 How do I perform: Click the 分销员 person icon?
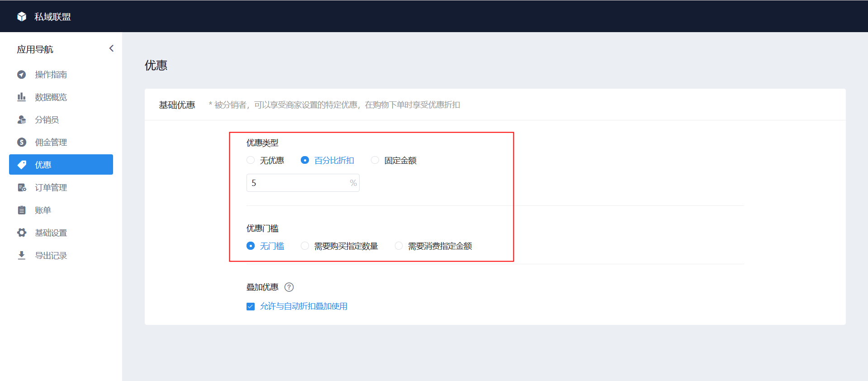[22, 119]
